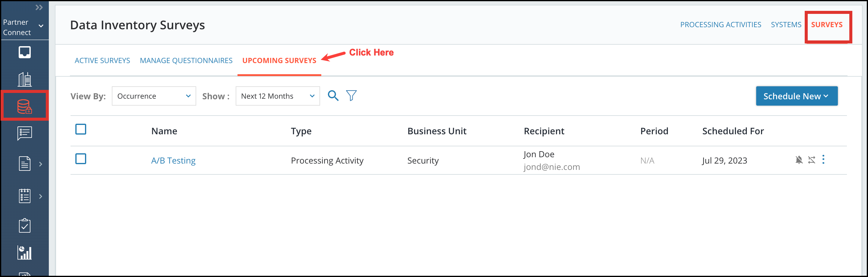Open the buildings icon in the sidebar
Viewport: 868px width, 277px height.
(25, 79)
